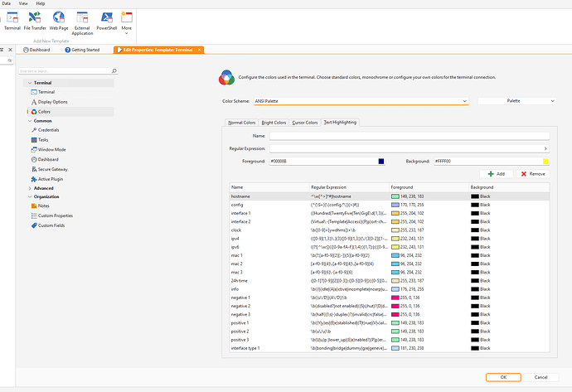Click the yellow Background color swatch
This screenshot has width=572, height=392.
click(x=545, y=161)
